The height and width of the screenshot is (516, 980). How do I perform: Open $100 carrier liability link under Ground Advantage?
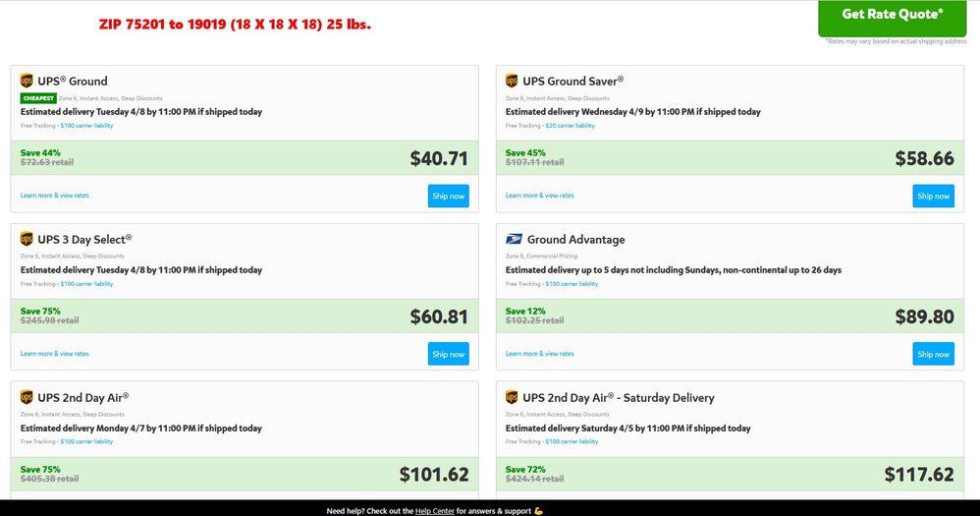572,284
